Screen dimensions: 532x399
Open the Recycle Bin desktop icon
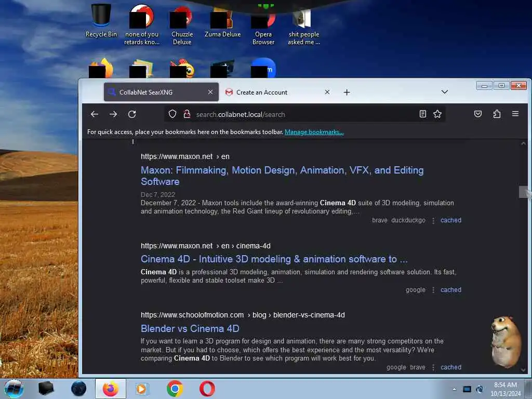click(101, 20)
